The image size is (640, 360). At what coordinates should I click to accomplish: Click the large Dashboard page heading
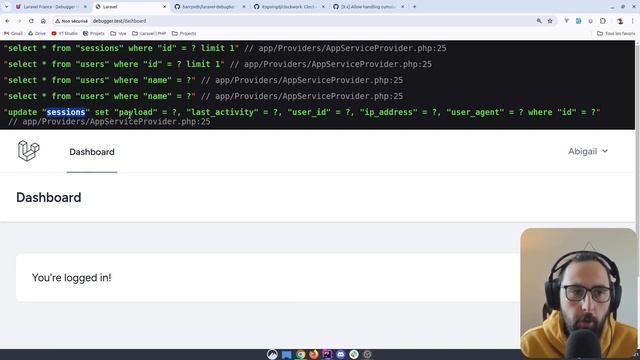pos(49,198)
